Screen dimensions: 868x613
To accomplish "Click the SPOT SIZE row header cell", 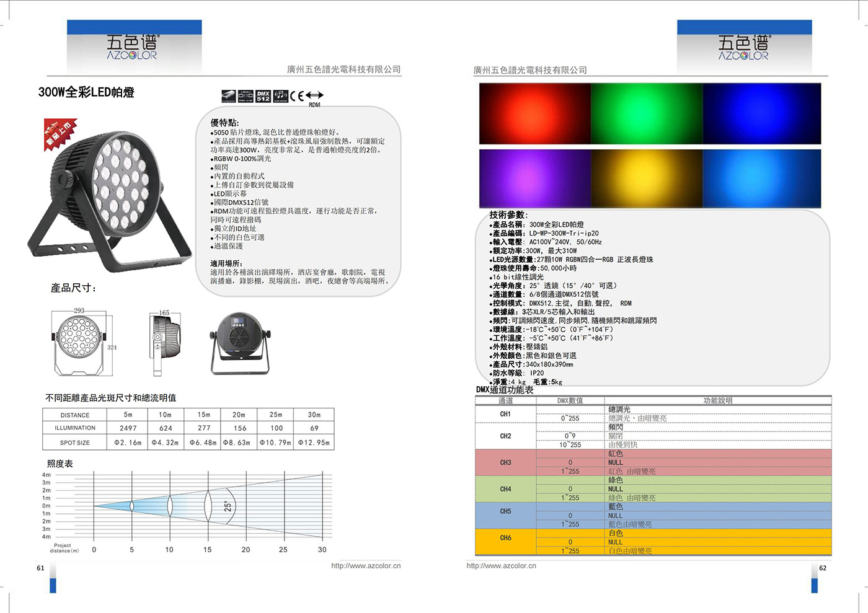I will [x=75, y=443].
